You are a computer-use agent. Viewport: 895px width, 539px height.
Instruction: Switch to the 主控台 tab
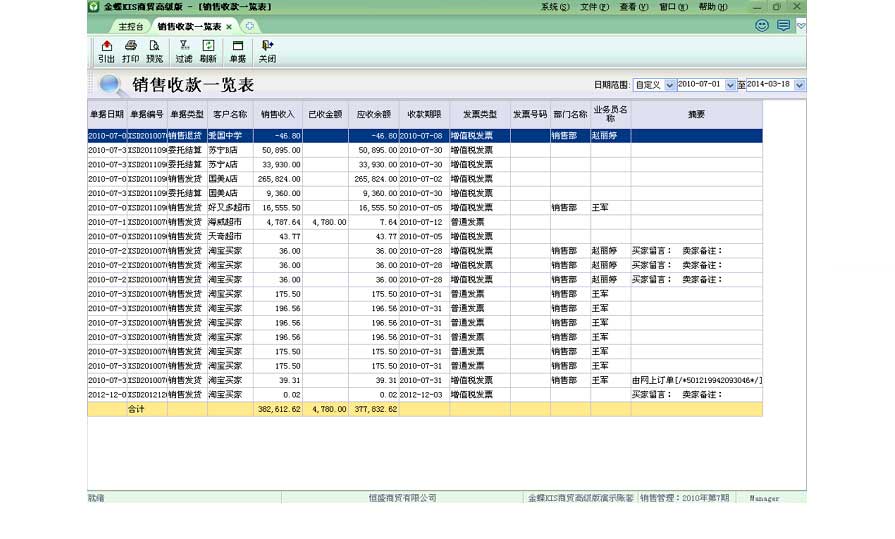coord(129,27)
